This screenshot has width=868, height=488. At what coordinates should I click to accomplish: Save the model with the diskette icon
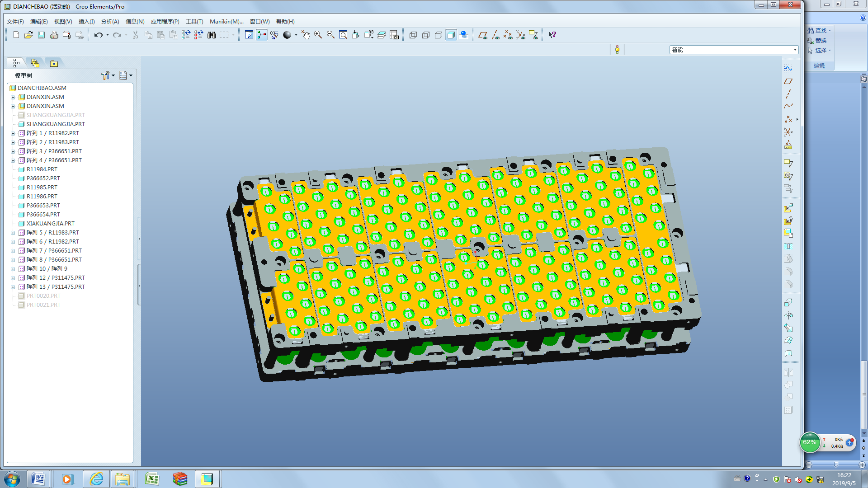coord(41,35)
